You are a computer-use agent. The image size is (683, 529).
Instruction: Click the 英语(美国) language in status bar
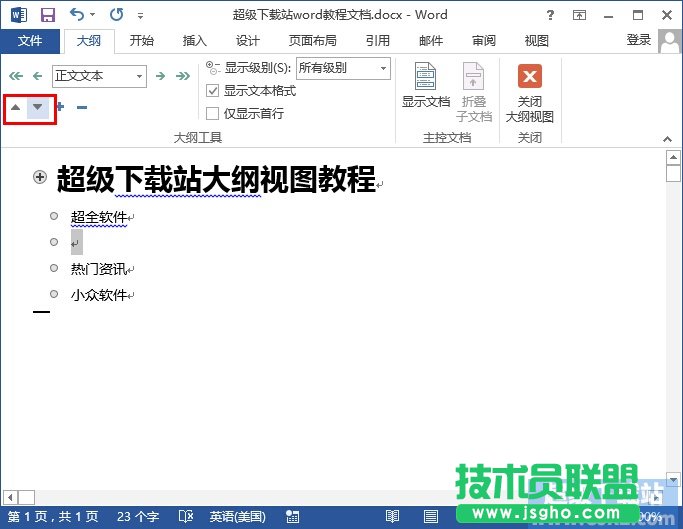pos(237,517)
